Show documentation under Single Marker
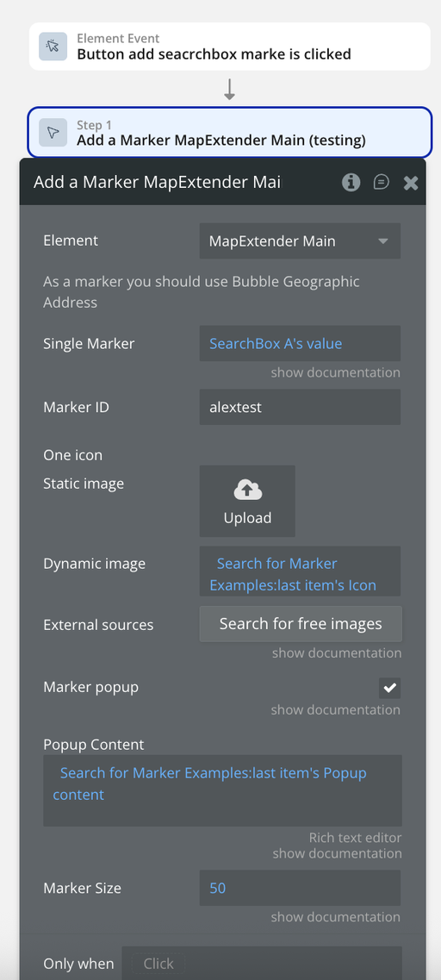The image size is (441, 980). [335, 372]
